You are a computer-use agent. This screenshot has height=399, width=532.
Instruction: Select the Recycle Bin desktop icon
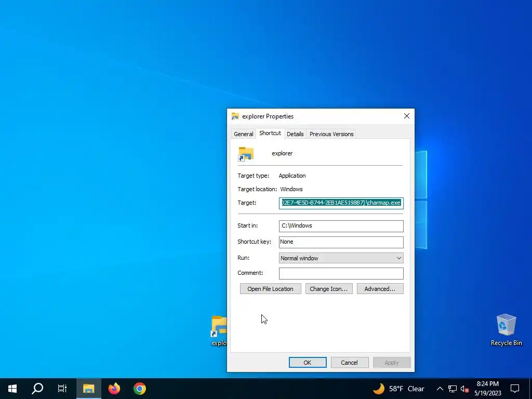pos(506,330)
